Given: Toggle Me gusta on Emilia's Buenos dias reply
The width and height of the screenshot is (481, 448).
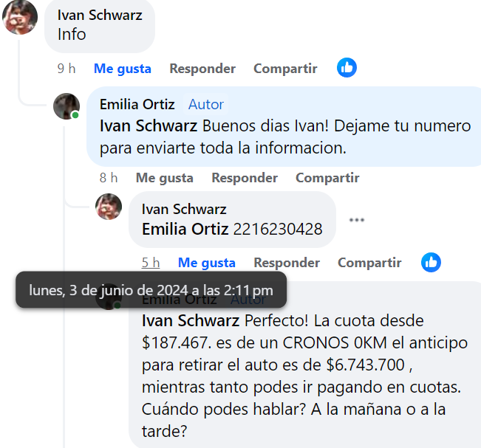Looking at the screenshot, I should tap(165, 178).
